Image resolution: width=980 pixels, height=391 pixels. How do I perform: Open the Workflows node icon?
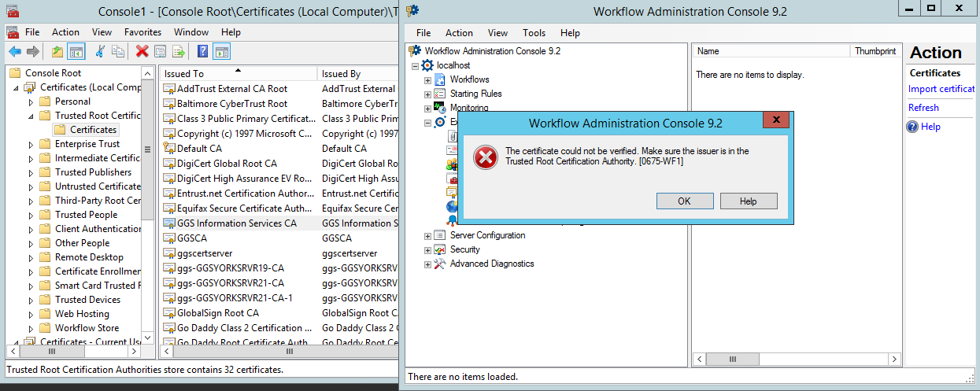click(440, 79)
